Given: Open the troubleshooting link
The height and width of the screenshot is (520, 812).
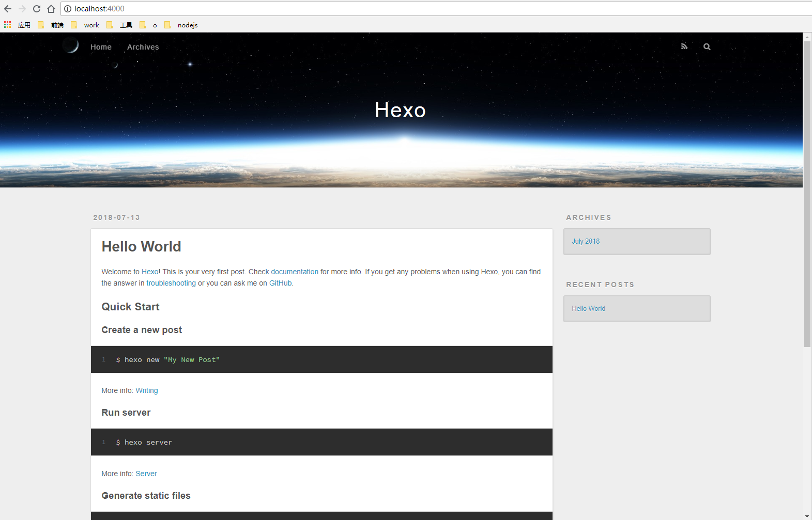Looking at the screenshot, I should click(x=171, y=283).
